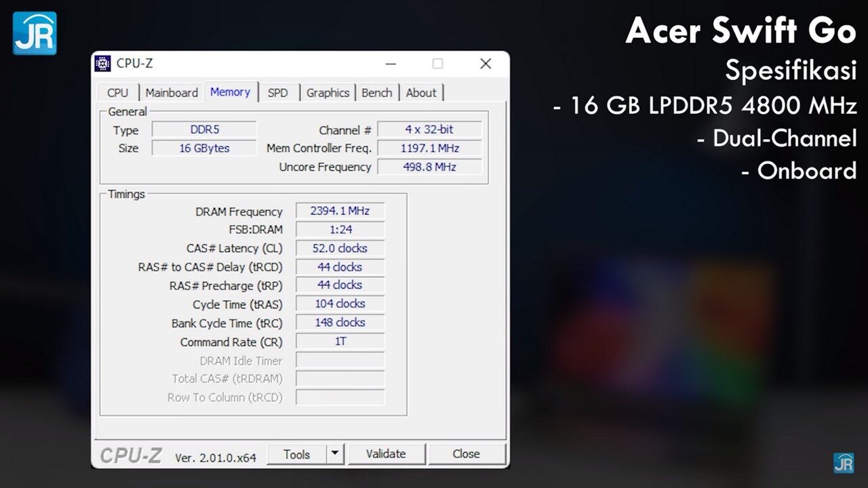Close CPU-Z using the title bar X
Screen dimensions: 868x488
pyautogui.click(x=486, y=64)
